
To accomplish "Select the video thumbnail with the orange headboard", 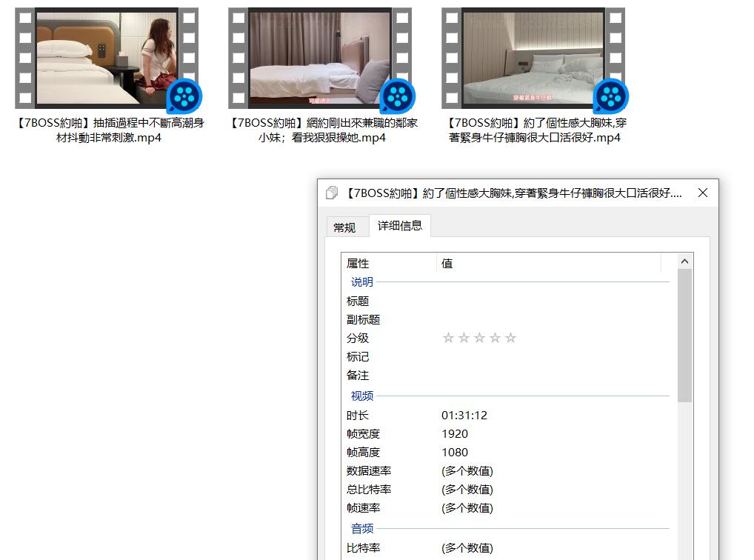I will coord(107,58).
